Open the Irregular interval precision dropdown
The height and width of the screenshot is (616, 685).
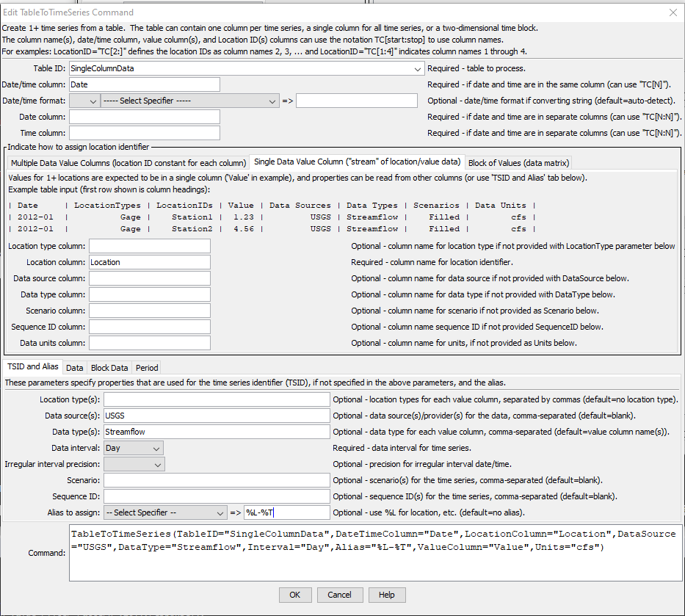[134, 465]
